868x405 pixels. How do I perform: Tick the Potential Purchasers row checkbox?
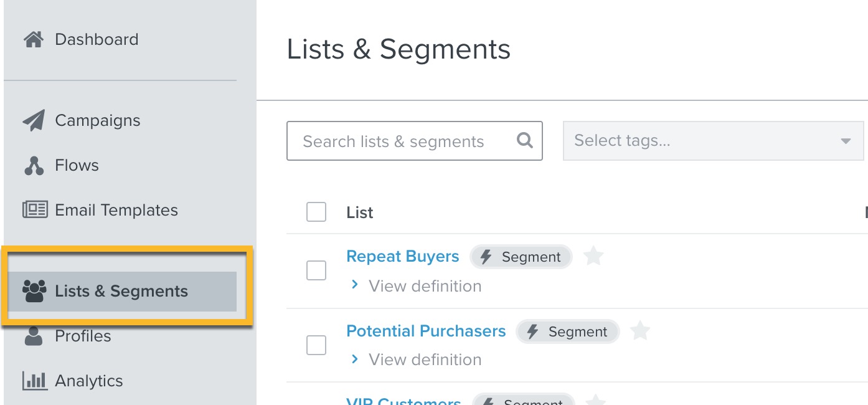point(316,345)
